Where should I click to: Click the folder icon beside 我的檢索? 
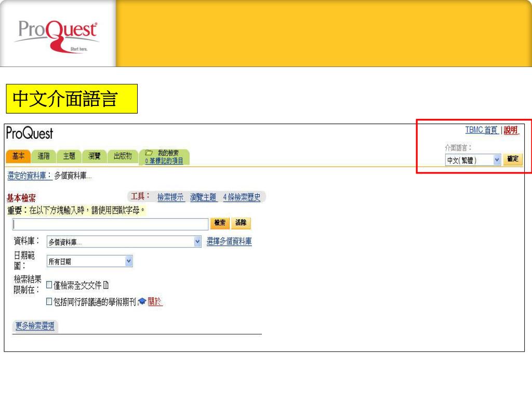pyautogui.click(x=149, y=153)
